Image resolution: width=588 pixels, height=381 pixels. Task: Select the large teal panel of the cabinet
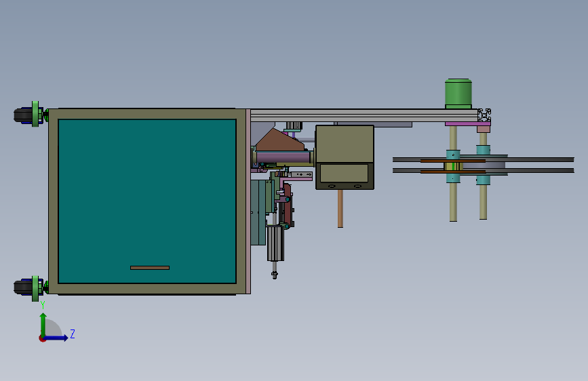click(147, 201)
